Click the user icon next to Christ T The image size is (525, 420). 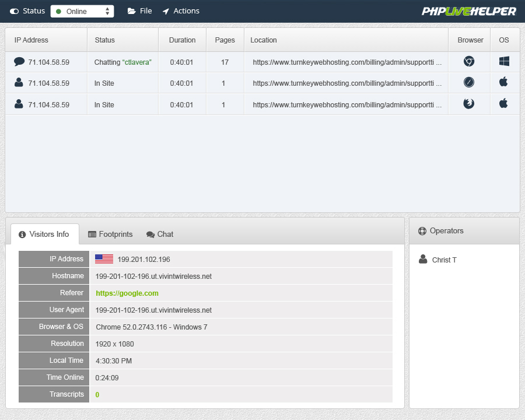(423, 259)
